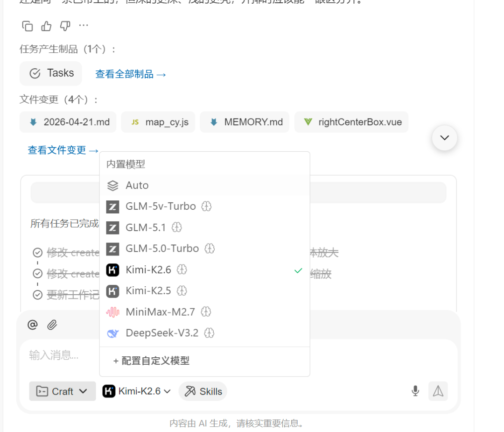Open the more options menu for the response

click(83, 26)
